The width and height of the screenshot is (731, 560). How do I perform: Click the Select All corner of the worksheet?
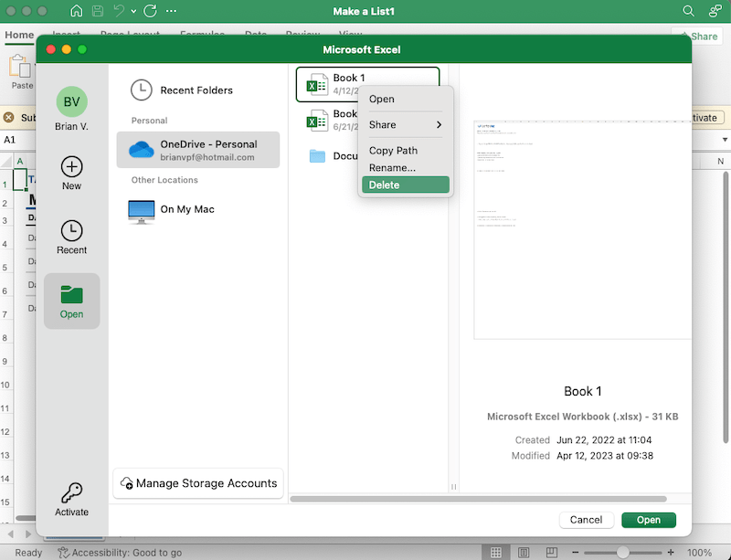(6, 162)
